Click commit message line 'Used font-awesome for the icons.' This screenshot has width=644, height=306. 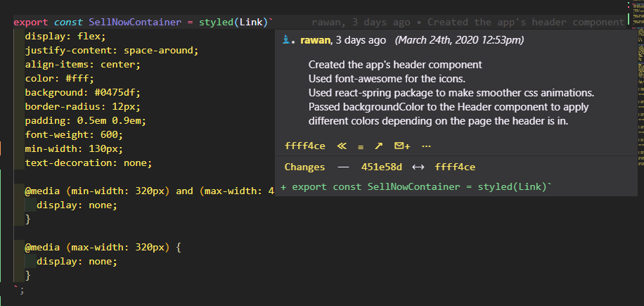pyautogui.click(x=387, y=79)
